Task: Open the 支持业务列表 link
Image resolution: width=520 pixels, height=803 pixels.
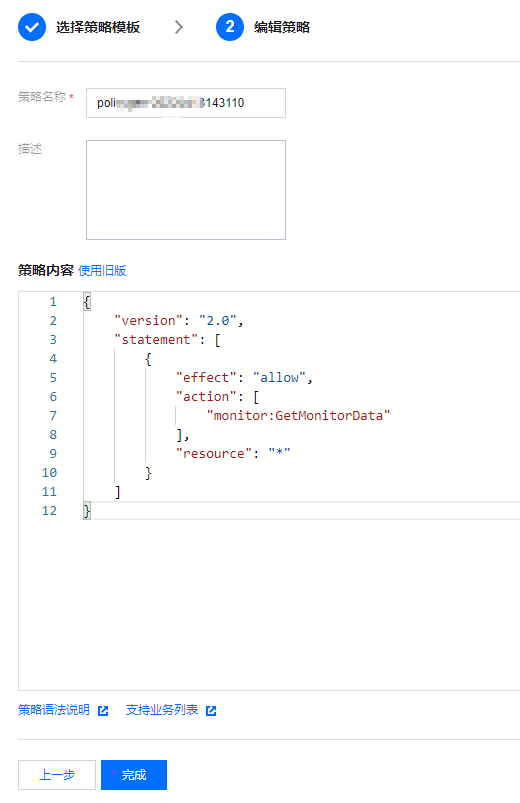Action: pyautogui.click(x=162, y=710)
